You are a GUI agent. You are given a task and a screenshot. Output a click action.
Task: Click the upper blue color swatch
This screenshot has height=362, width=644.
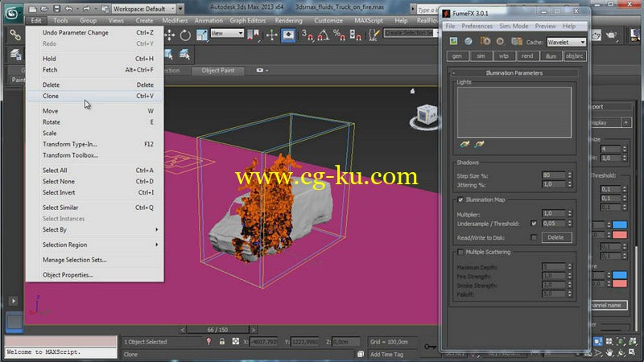pyautogui.click(x=620, y=224)
